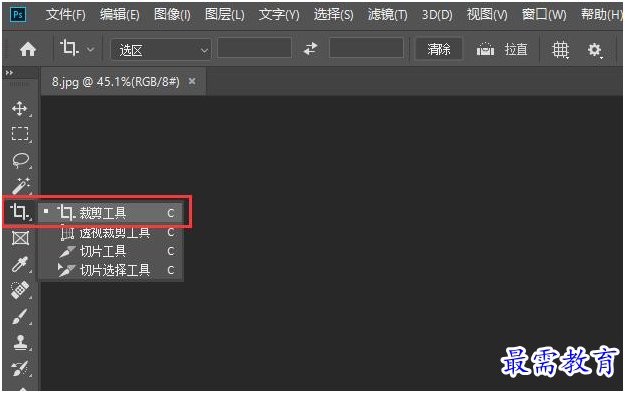Select the Eyedropper tool

[20, 264]
